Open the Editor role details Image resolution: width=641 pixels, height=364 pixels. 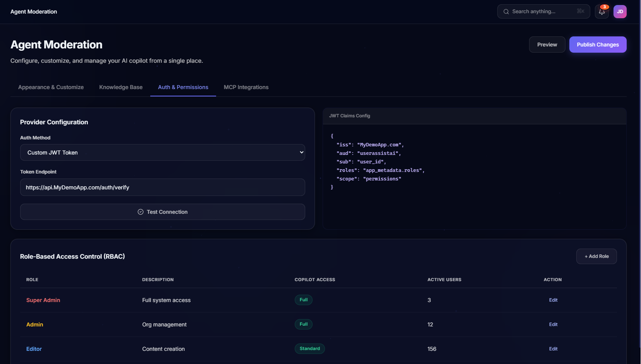coord(34,349)
